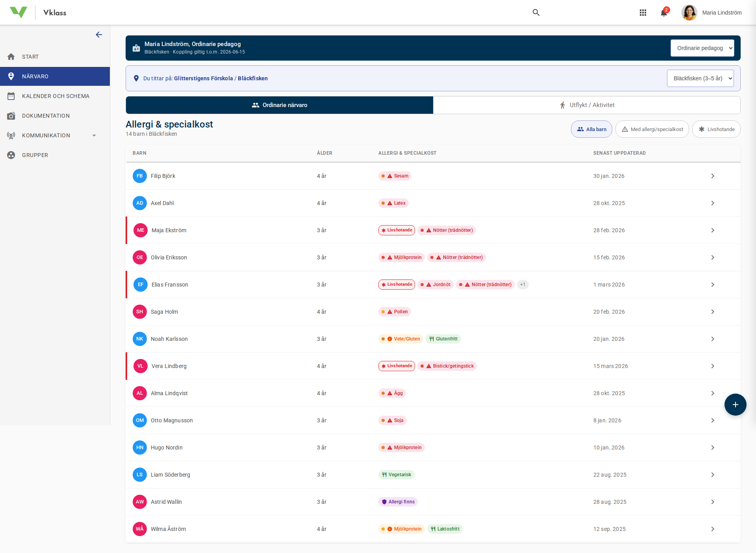Viewport: 756px width, 553px height.
Task: Open the Kalender och schema page
Action: point(56,96)
